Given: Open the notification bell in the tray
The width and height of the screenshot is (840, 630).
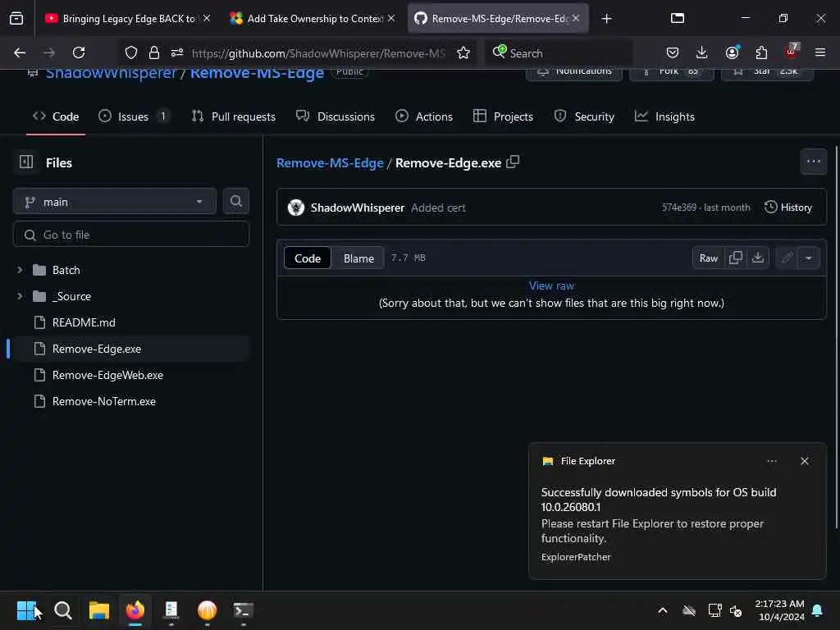Looking at the screenshot, I should 817,610.
